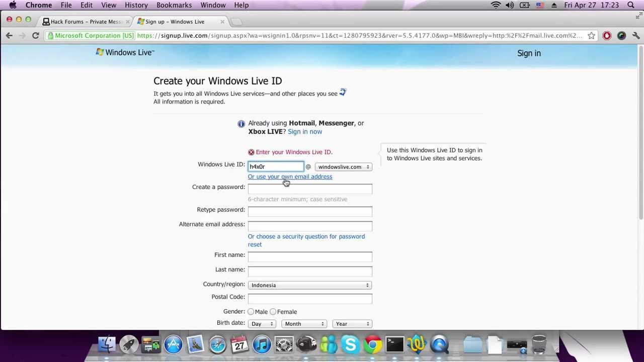Open the birth Year dropdown
644x362 pixels.
click(352, 324)
